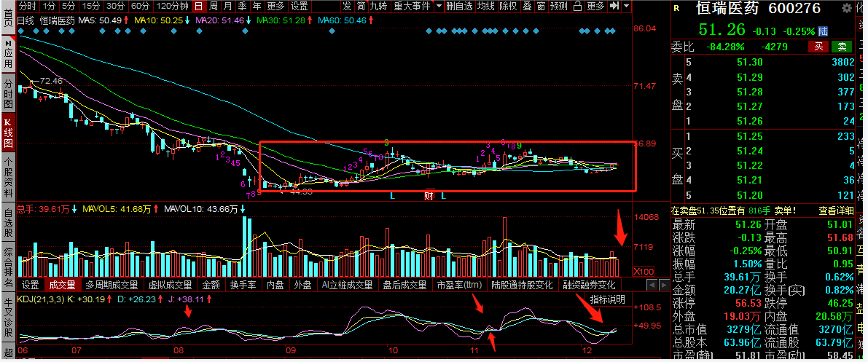The width and height of the screenshot is (868, 362).
Task: Open indicator 设置 tab below volume
Action: 31,285
